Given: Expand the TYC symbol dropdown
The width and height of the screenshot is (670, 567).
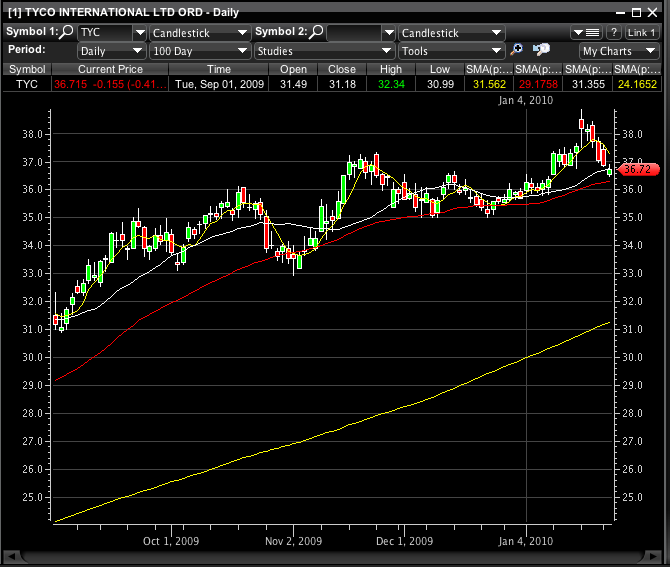Looking at the screenshot, I should [112, 32].
